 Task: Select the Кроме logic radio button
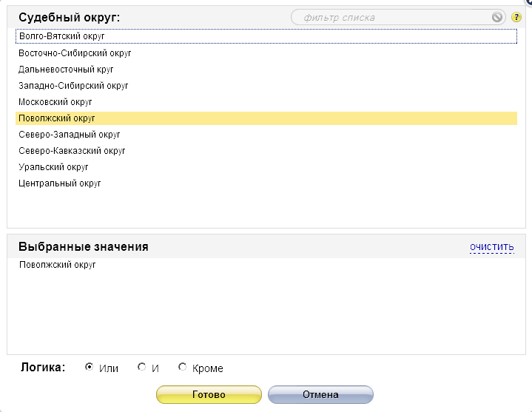click(182, 367)
